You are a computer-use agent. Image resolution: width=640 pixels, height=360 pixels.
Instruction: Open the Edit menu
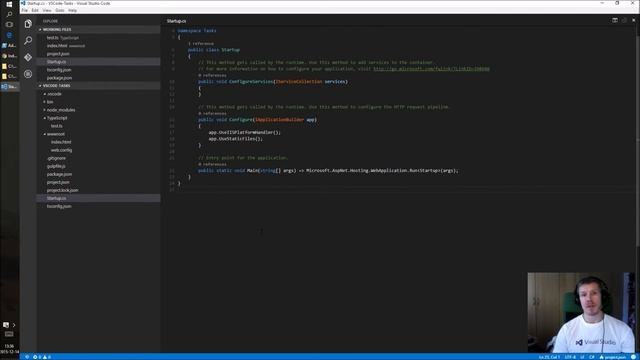pos(35,10)
